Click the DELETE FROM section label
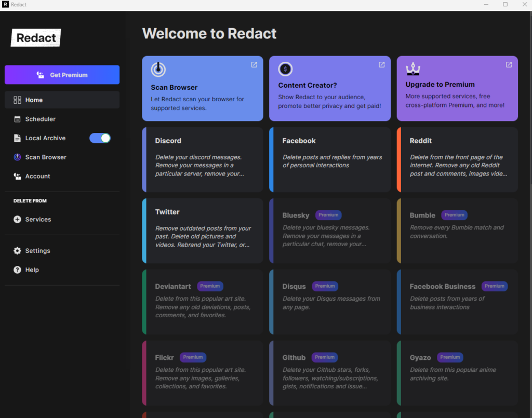The height and width of the screenshot is (418, 532). [30, 201]
